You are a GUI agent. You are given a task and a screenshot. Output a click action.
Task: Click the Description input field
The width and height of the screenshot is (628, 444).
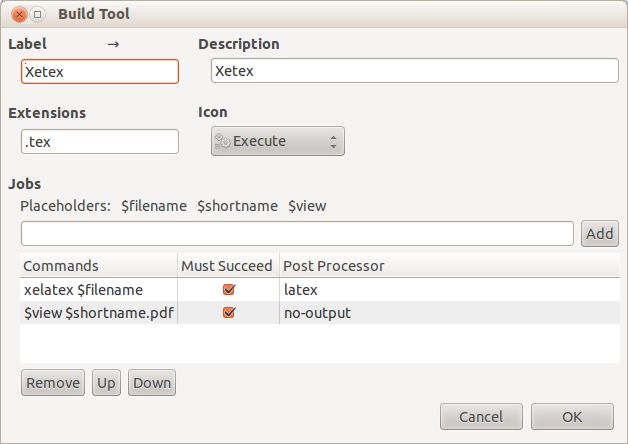pos(415,71)
